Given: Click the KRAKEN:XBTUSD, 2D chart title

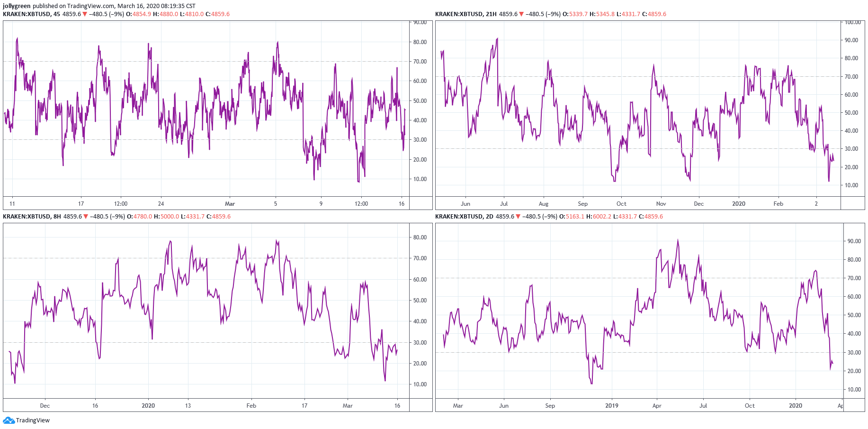Looking at the screenshot, I should (x=464, y=217).
